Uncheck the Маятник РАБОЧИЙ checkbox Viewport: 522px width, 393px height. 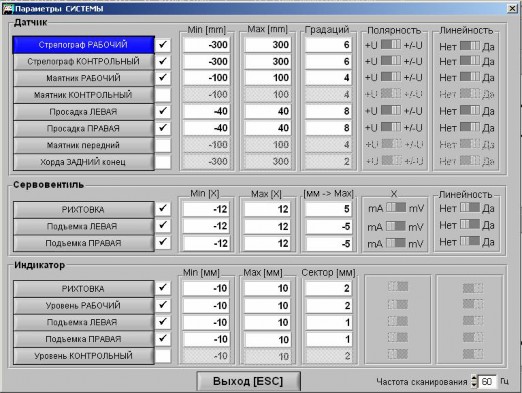[x=163, y=78]
